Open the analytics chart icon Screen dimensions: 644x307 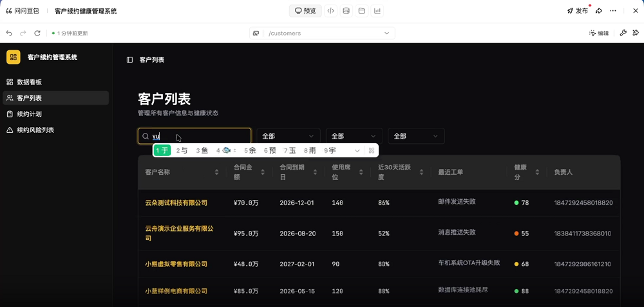377,11
